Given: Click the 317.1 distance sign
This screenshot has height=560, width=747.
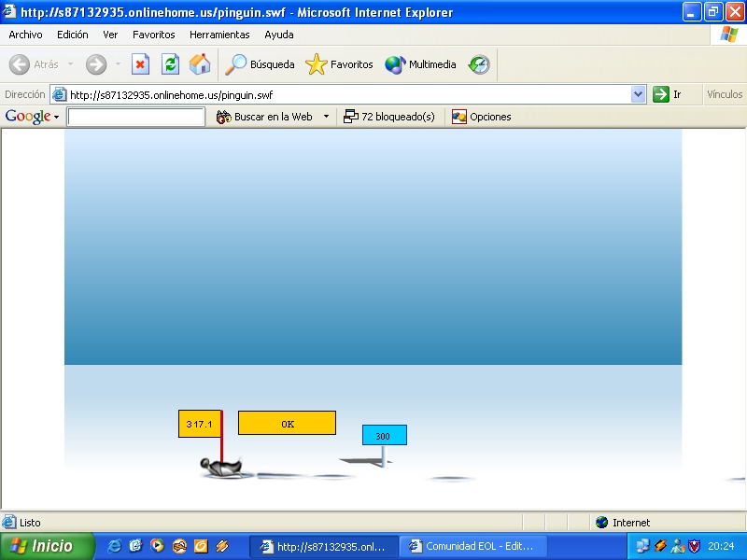Looking at the screenshot, I should (200, 424).
